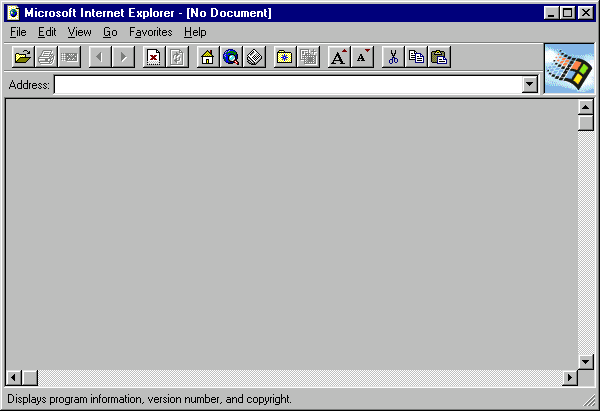Screen dimensions: 600x411
Task: Open the Help menu
Action: [x=195, y=32]
